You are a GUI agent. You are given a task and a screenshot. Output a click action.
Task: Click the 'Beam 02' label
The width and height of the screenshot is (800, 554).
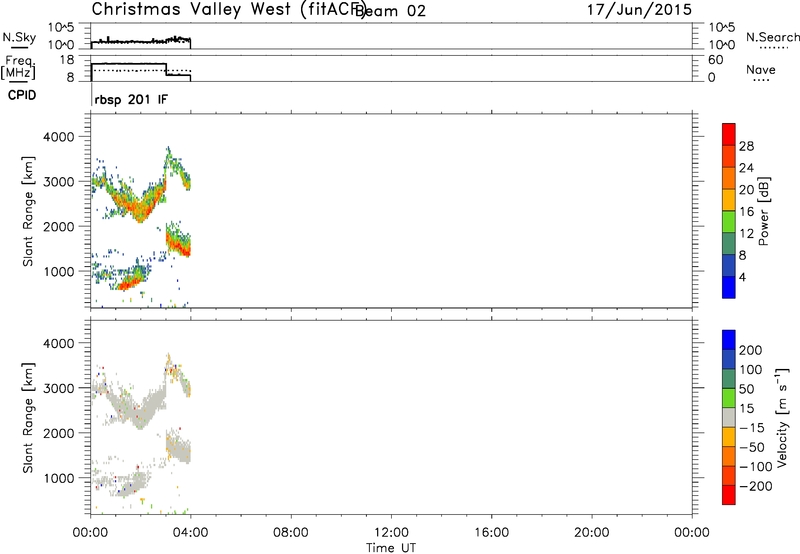click(390, 11)
